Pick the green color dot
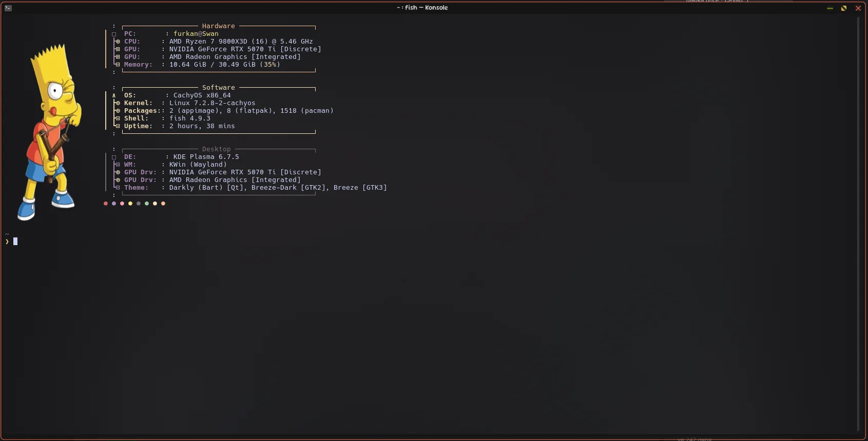This screenshot has height=441, width=868. click(x=147, y=204)
